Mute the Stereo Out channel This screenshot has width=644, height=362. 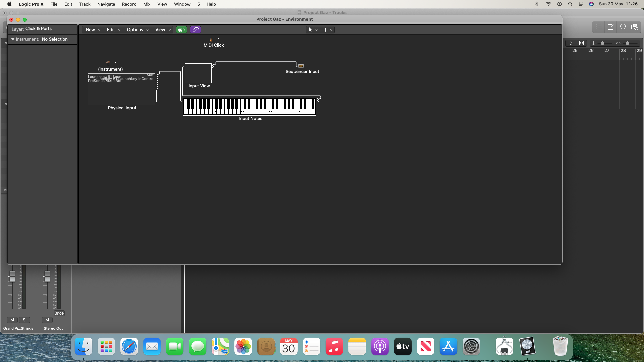[x=47, y=320]
